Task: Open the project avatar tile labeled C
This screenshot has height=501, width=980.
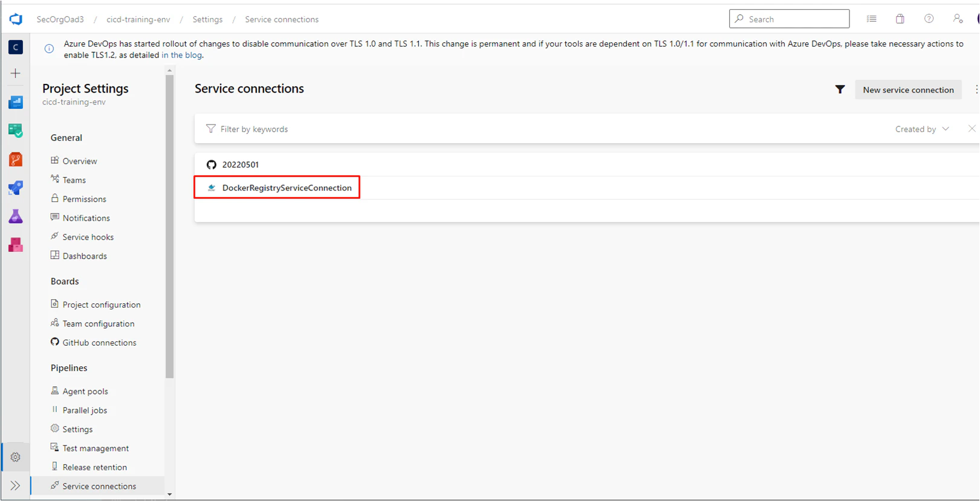Action: 16,47
